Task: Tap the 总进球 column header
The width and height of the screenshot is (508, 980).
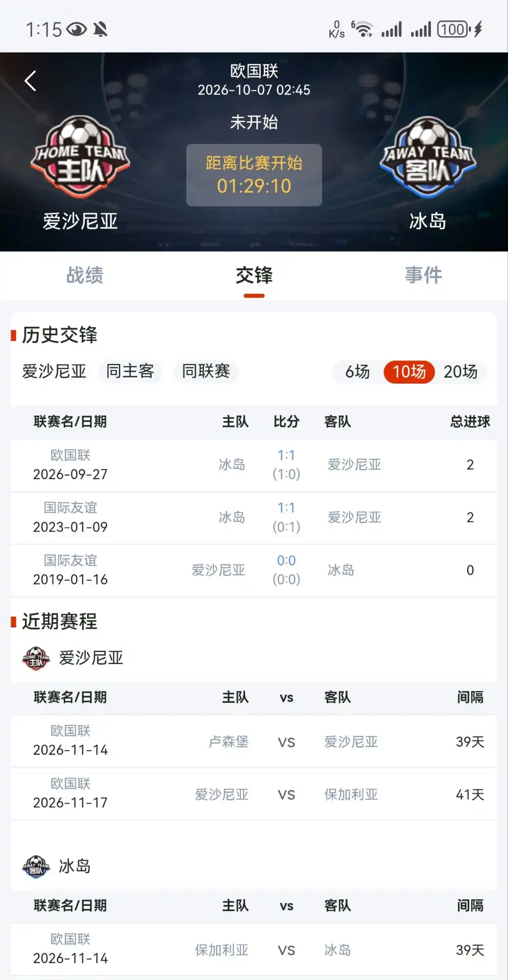Action: [x=470, y=422]
